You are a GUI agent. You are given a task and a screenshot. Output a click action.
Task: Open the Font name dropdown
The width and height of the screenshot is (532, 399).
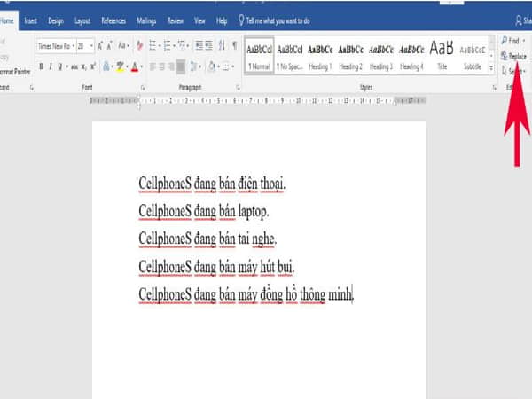pyautogui.click(x=74, y=46)
